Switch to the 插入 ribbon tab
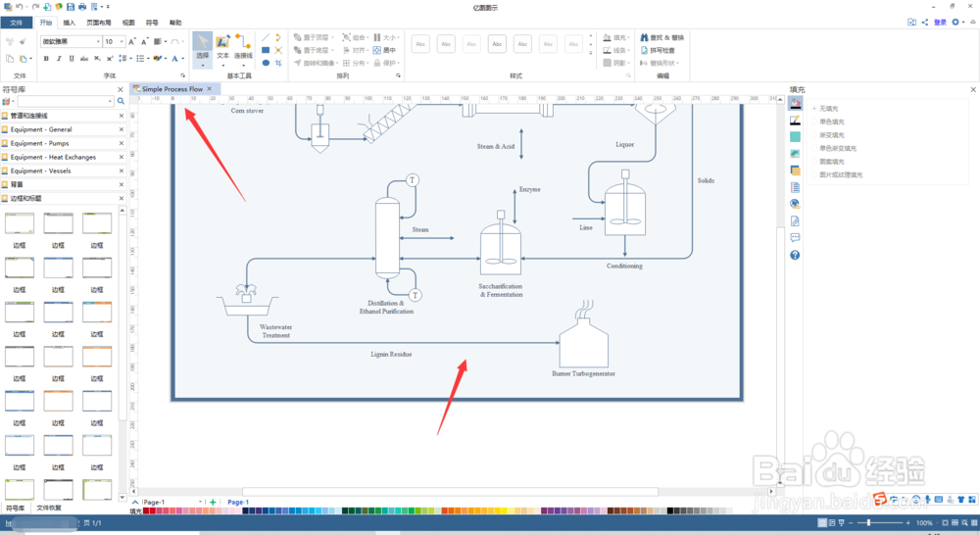Viewport: 980px width, 535px height. click(69, 23)
